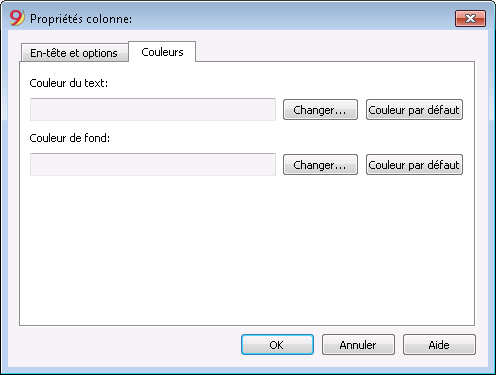Click the empty area of the Couleurs panel
This screenshot has height=375, width=496.
(247, 250)
